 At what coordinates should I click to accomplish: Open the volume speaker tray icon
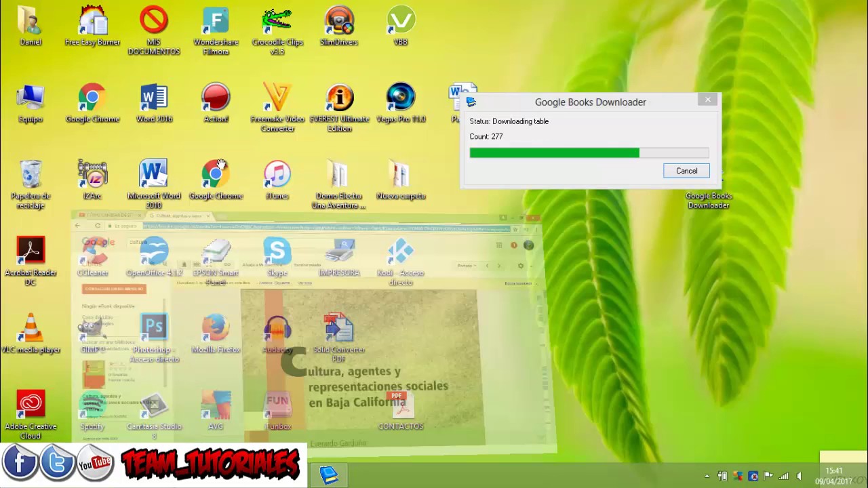click(x=799, y=476)
